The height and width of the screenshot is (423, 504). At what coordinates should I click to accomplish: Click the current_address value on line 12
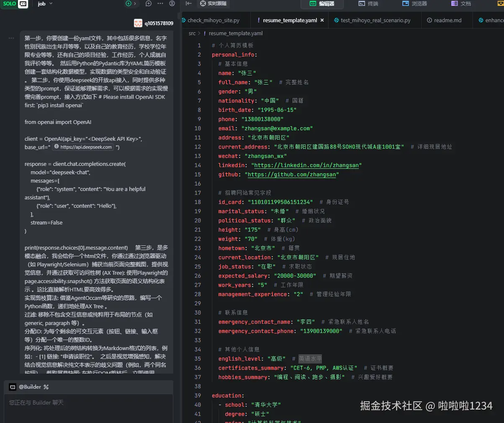point(339,147)
